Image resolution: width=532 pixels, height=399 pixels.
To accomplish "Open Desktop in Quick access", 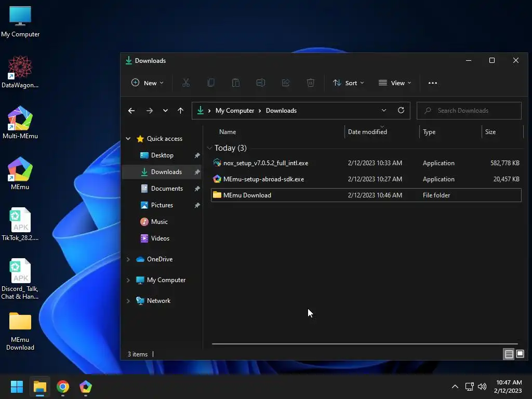I will (162, 155).
